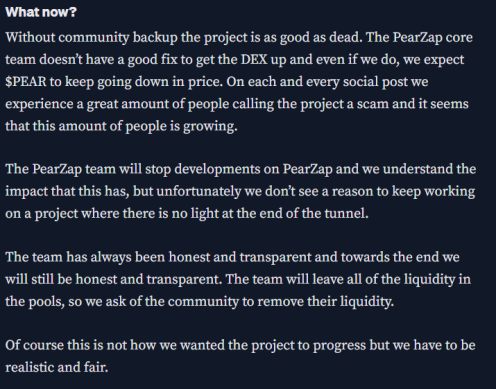Click 'that this amount of people is growing'

121,126
